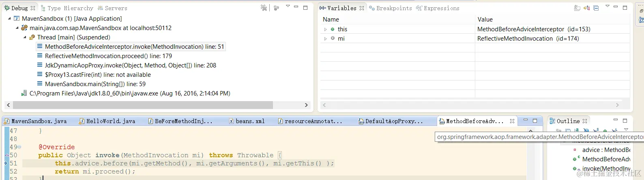Screen dimensions: 644x180
Task: Minimize the editor area
Action: click(526, 120)
